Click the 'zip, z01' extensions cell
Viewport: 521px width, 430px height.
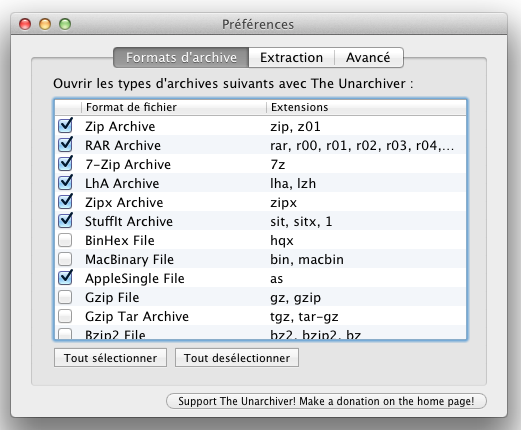click(295, 127)
